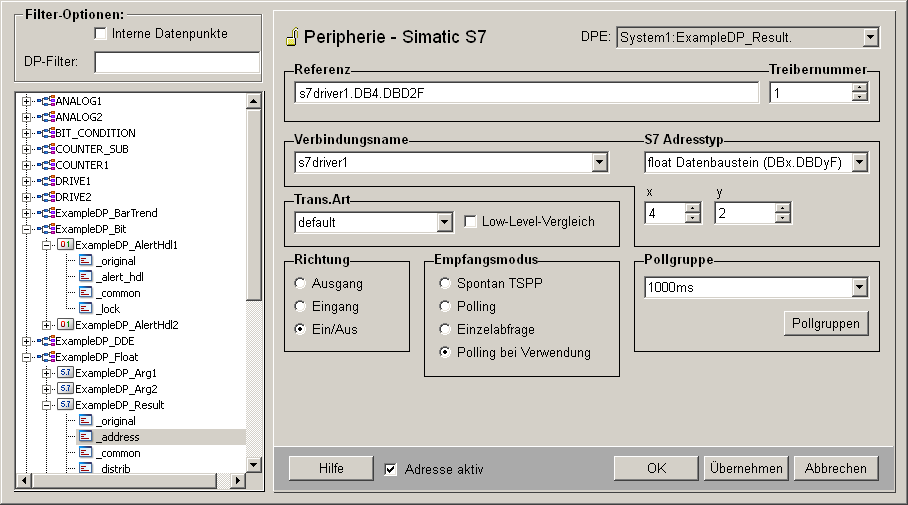Viewport: 908px width, 505px height.
Task: Toggle the Low-Level-Vergleich checkbox
Action: (x=470, y=221)
